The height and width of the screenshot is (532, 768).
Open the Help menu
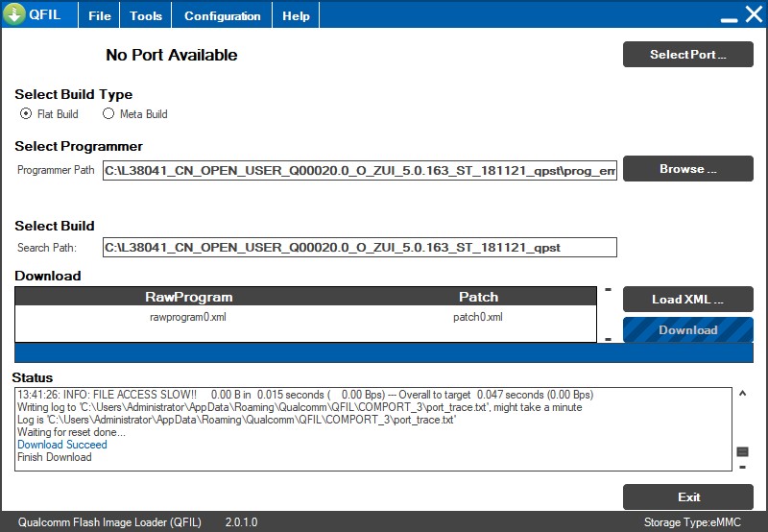pos(296,16)
